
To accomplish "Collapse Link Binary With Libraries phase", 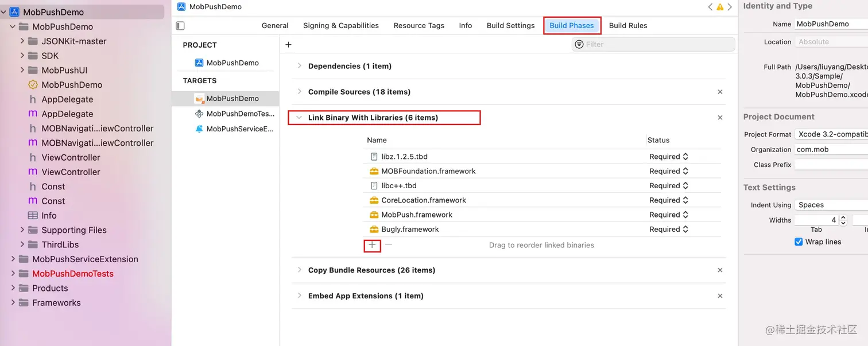I will click(299, 118).
